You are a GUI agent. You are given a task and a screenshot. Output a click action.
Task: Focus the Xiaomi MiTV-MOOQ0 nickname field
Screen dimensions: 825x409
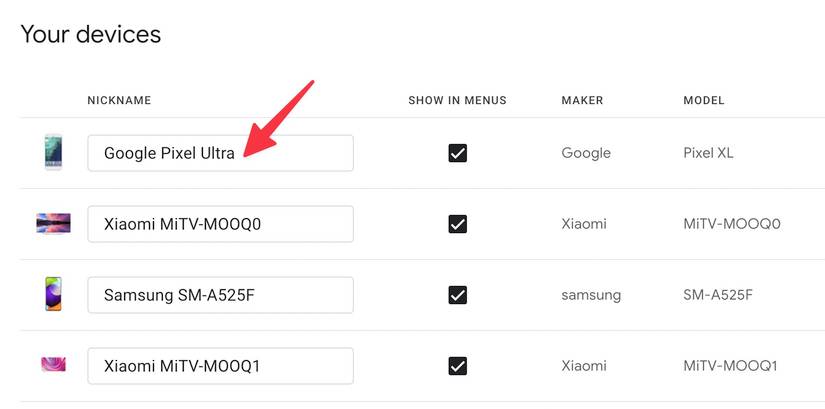tap(220, 224)
